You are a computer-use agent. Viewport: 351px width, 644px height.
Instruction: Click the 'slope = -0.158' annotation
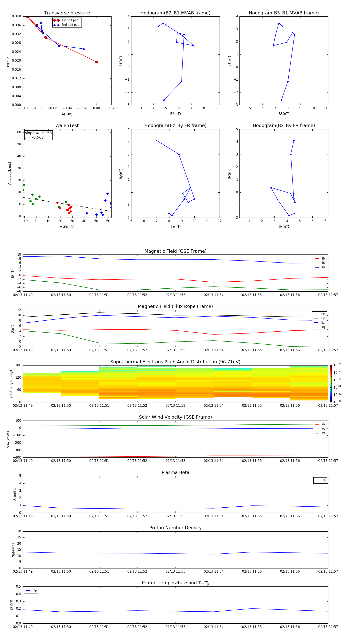38,133
